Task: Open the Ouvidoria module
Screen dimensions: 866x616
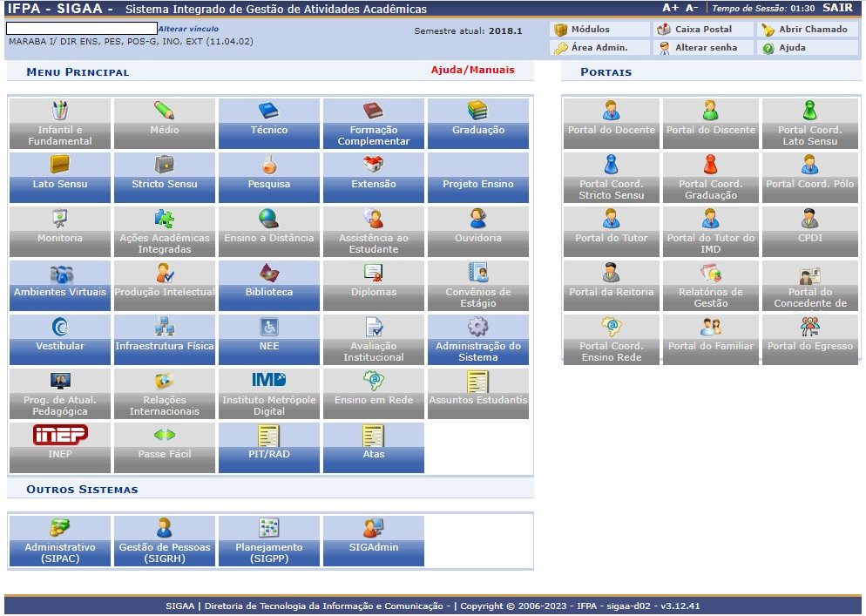Action: point(478,232)
